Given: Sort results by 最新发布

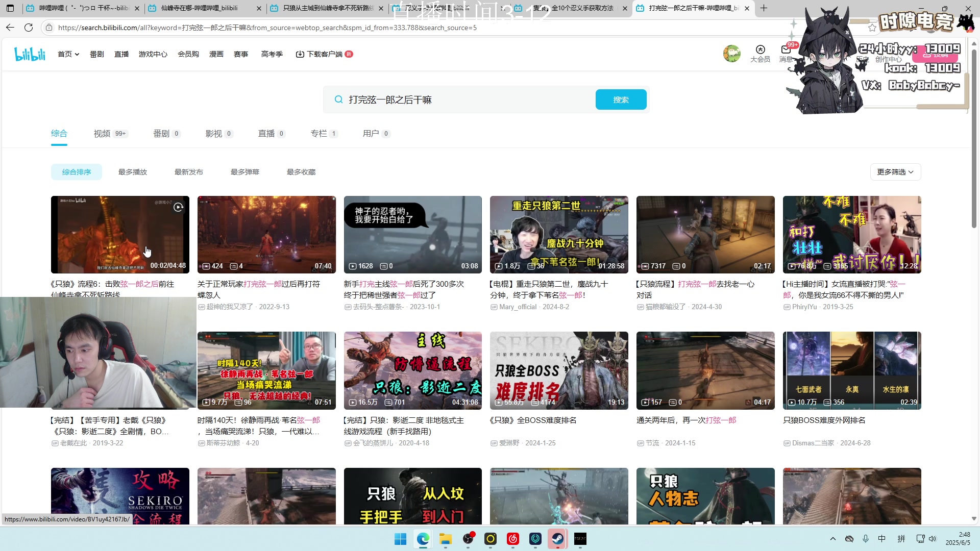Looking at the screenshot, I should point(189,172).
